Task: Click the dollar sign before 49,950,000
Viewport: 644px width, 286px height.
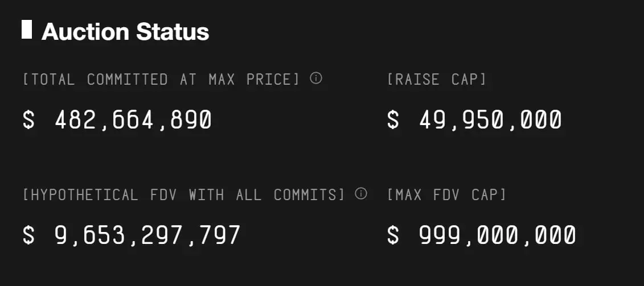Action: (x=393, y=120)
